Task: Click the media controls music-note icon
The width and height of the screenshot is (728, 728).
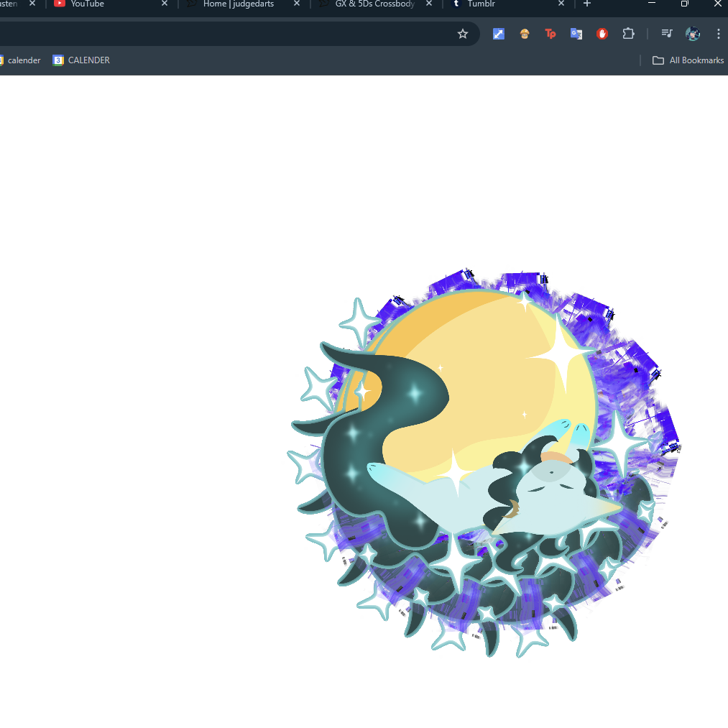Action: [666, 34]
